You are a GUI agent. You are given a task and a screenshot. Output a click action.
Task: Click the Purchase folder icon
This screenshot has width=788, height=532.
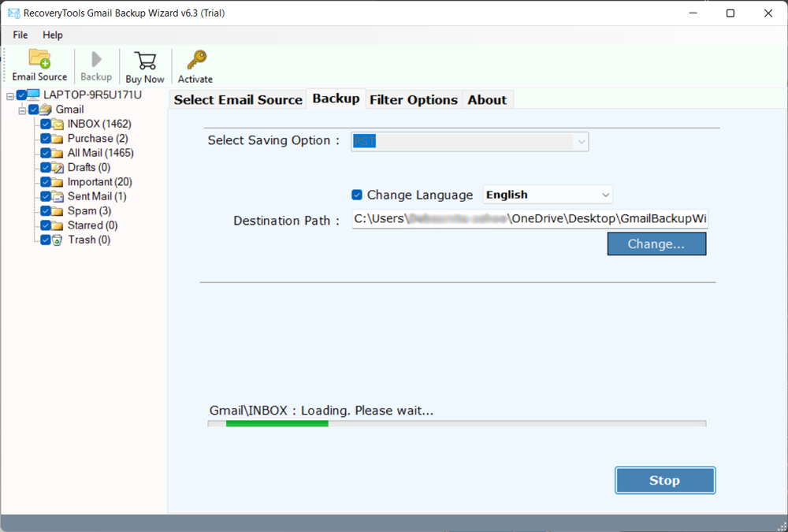click(x=58, y=139)
